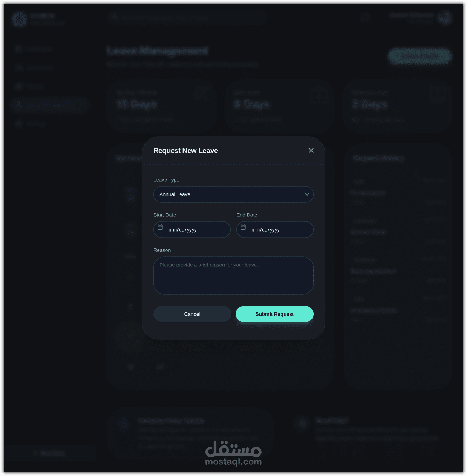
Task: Close the Request New Leave dialog
Action: (x=311, y=151)
